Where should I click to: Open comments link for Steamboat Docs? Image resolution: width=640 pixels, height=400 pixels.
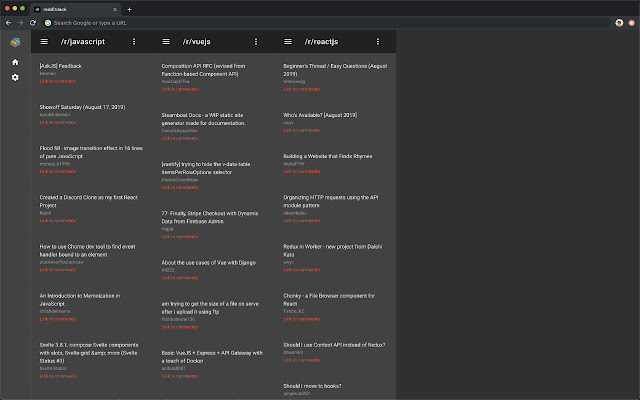coord(180,138)
